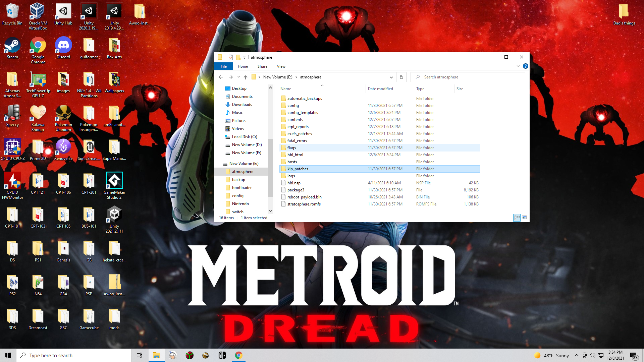Viewport: 644px width, 362px height.
Task: Go up one folder level in Explorer
Action: coord(246,77)
